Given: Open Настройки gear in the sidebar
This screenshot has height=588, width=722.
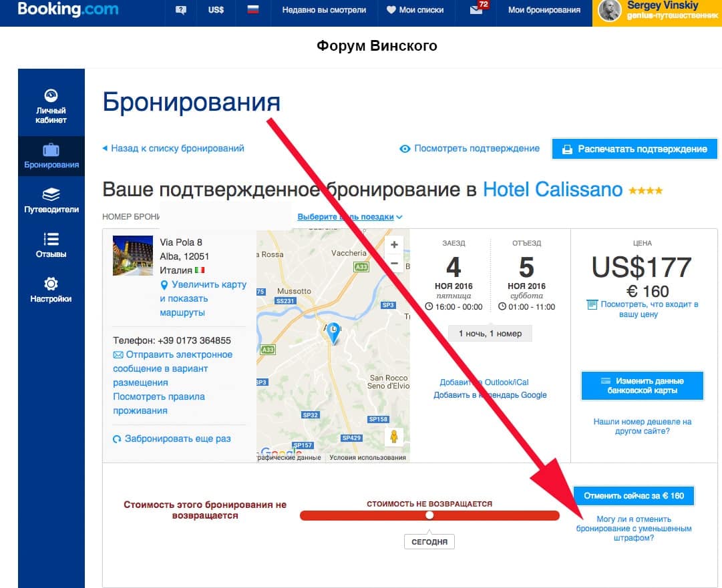Looking at the screenshot, I should pyautogui.click(x=51, y=290).
